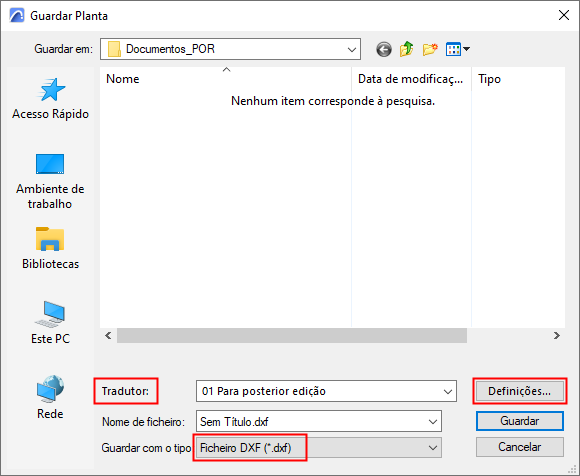Open the view menu icon

click(x=458, y=49)
